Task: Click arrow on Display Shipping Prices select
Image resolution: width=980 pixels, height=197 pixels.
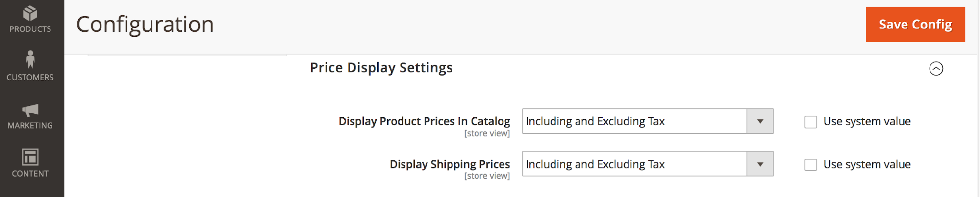Action: [760, 164]
